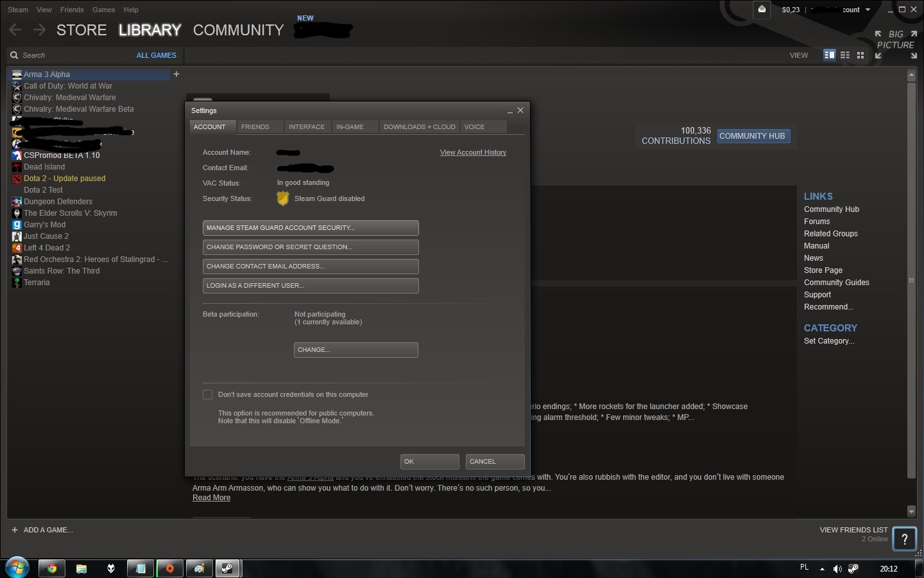Click the Garry's Mod game icon
This screenshot has height=578, width=924.
click(17, 225)
